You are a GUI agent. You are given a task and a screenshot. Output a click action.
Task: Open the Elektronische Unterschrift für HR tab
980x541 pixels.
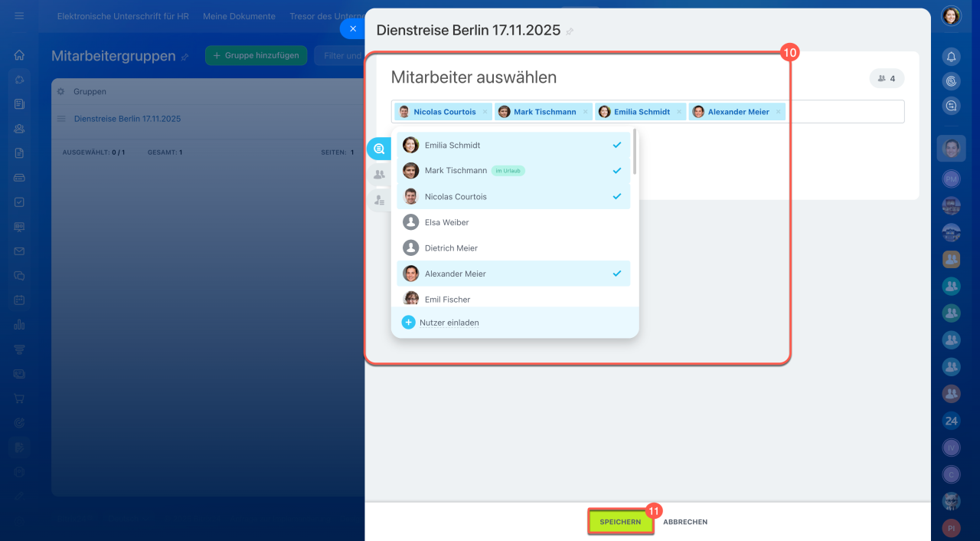point(123,16)
